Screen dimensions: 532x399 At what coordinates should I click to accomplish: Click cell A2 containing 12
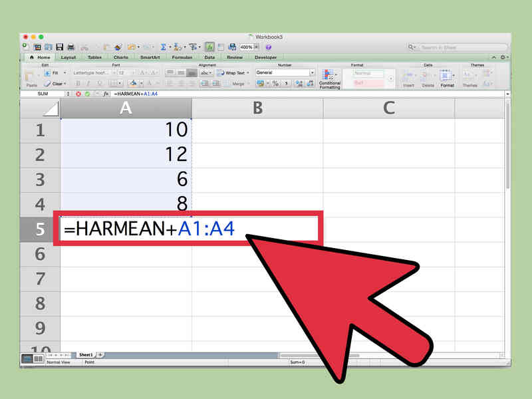(126, 155)
